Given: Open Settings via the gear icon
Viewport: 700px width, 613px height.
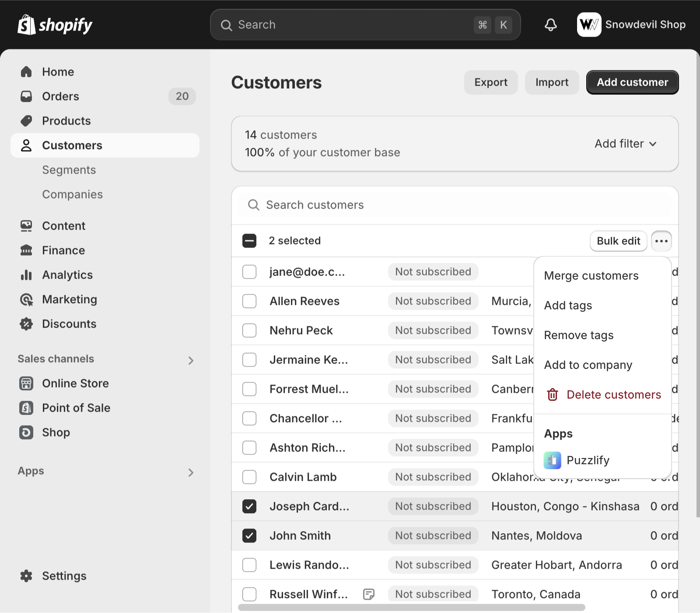Looking at the screenshot, I should pyautogui.click(x=26, y=576).
